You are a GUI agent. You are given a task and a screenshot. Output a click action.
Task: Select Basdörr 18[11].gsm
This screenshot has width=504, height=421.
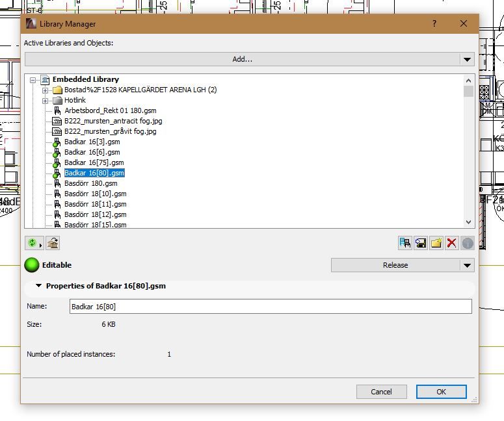pyautogui.click(x=95, y=204)
